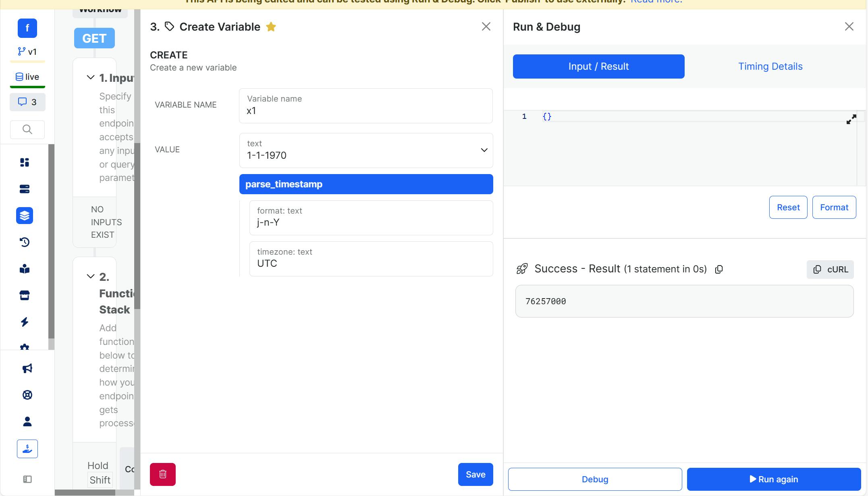Open the value type dropdown arrow
This screenshot has height=496, width=868.
point(484,150)
